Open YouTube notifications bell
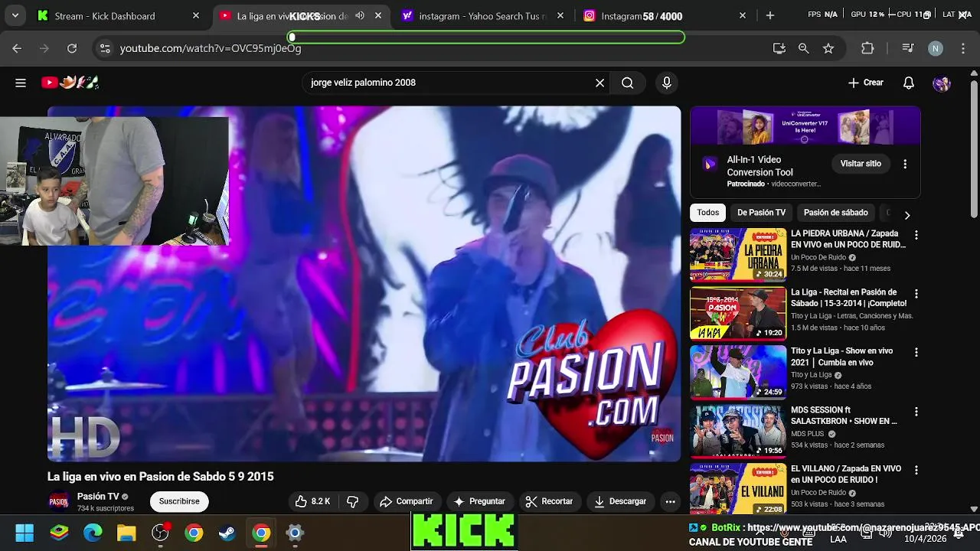The width and height of the screenshot is (980, 551). click(x=909, y=83)
